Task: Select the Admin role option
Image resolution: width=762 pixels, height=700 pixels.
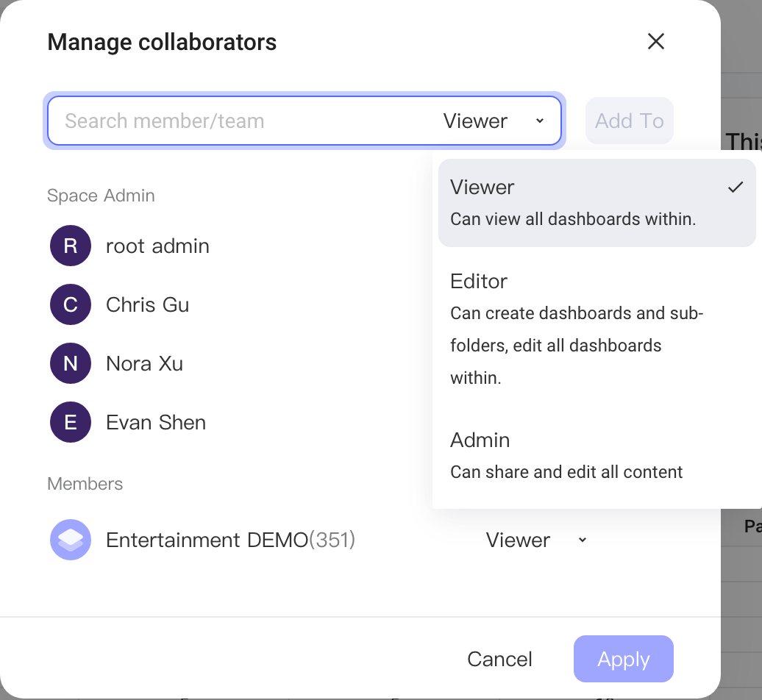Action: (597, 456)
